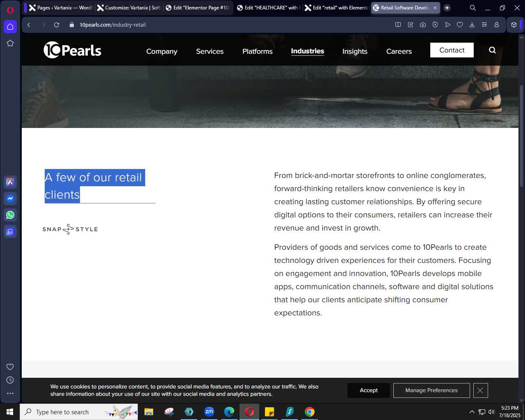Click the website search magnifier icon
Image resolution: width=525 pixels, height=420 pixels.
coord(493,50)
